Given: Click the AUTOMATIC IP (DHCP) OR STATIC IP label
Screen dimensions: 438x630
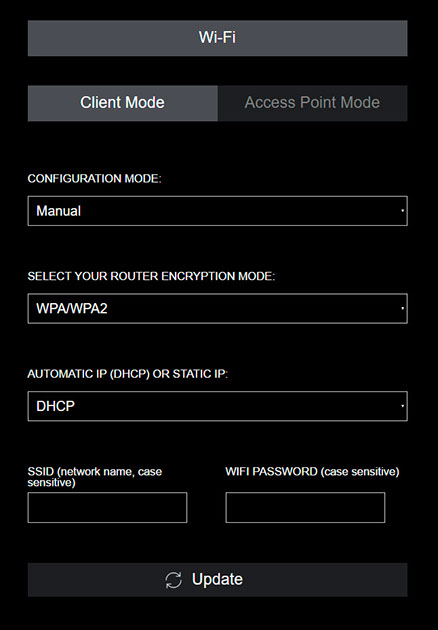Looking at the screenshot, I should point(128,374).
